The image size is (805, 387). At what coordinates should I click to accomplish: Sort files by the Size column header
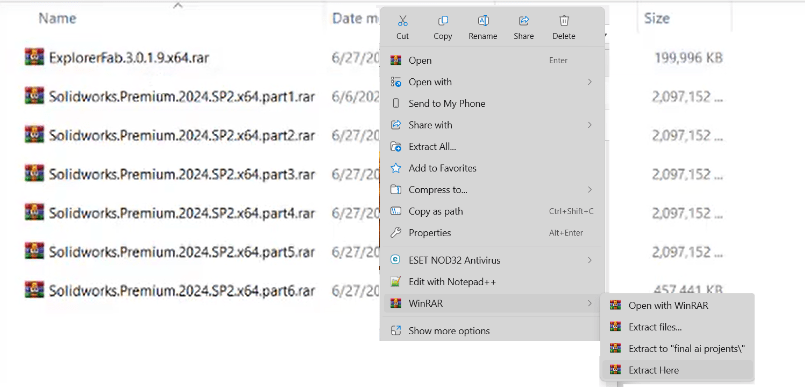click(x=657, y=18)
